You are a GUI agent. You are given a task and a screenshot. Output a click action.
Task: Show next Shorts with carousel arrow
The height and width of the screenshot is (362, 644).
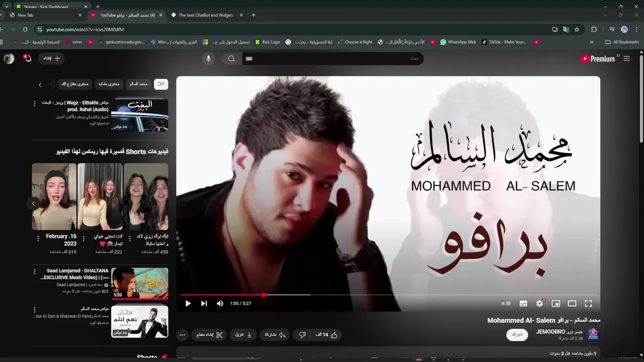[x=33, y=204]
